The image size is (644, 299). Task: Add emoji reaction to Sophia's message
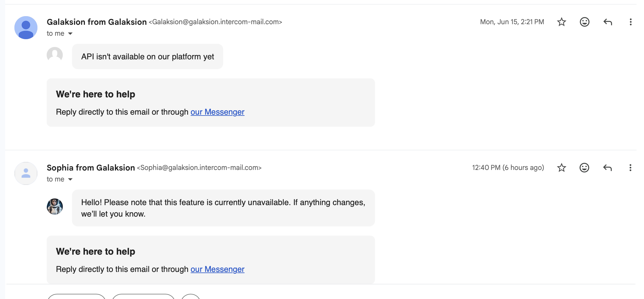[x=584, y=168]
